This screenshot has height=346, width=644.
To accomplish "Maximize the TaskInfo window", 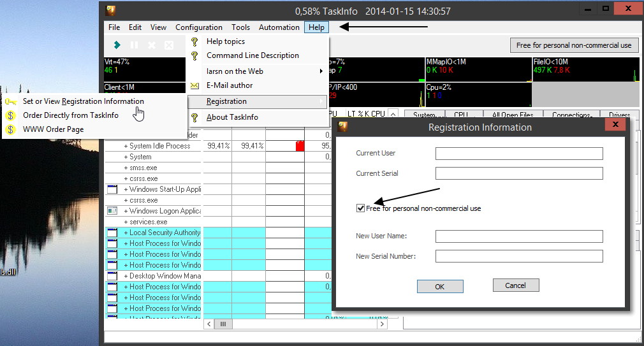I will click(x=606, y=9).
